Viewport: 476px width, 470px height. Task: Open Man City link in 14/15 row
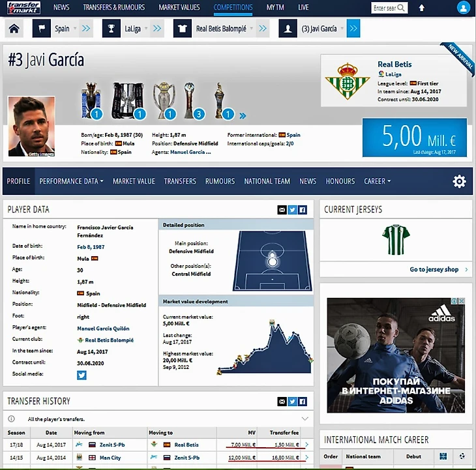click(110, 458)
